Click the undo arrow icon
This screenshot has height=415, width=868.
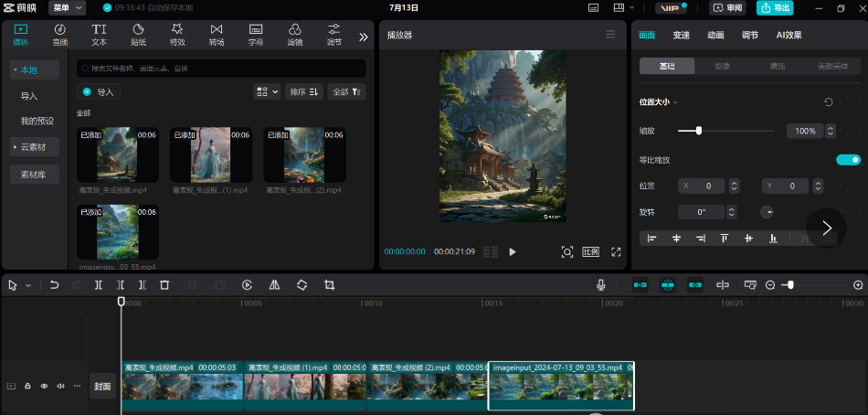click(55, 285)
